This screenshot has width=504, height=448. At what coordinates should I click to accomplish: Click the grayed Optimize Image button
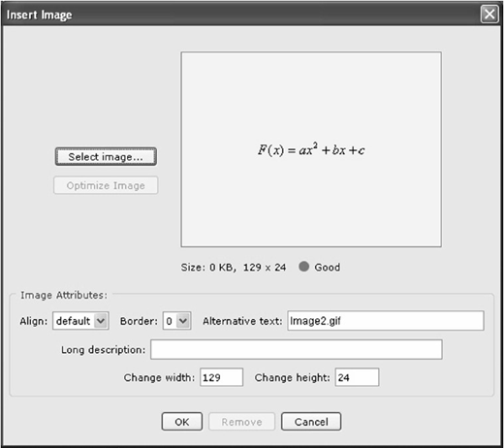[106, 185]
